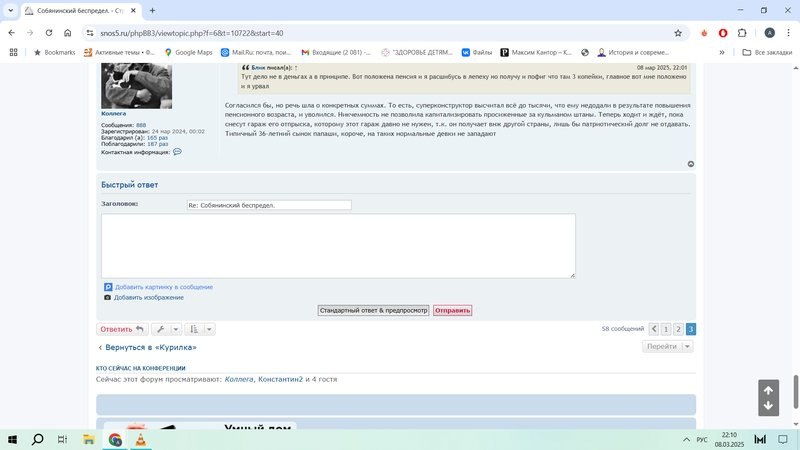
Task: Open the Google Maps bookmark
Action: 189,52
